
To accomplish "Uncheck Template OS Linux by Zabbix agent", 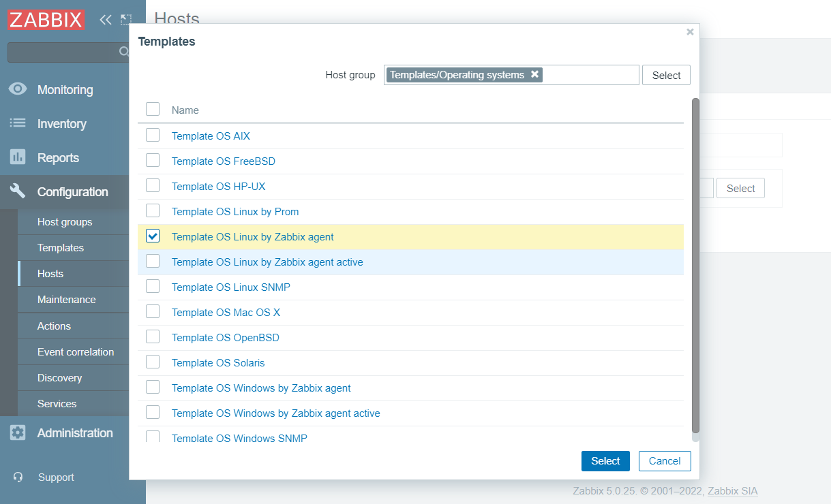I will (153, 236).
